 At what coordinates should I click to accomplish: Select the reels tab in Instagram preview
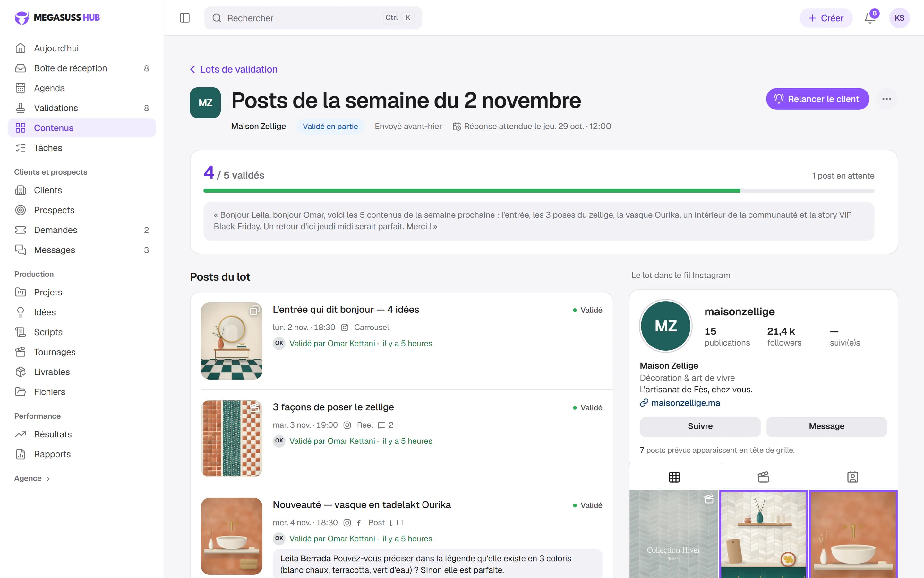[x=763, y=477]
